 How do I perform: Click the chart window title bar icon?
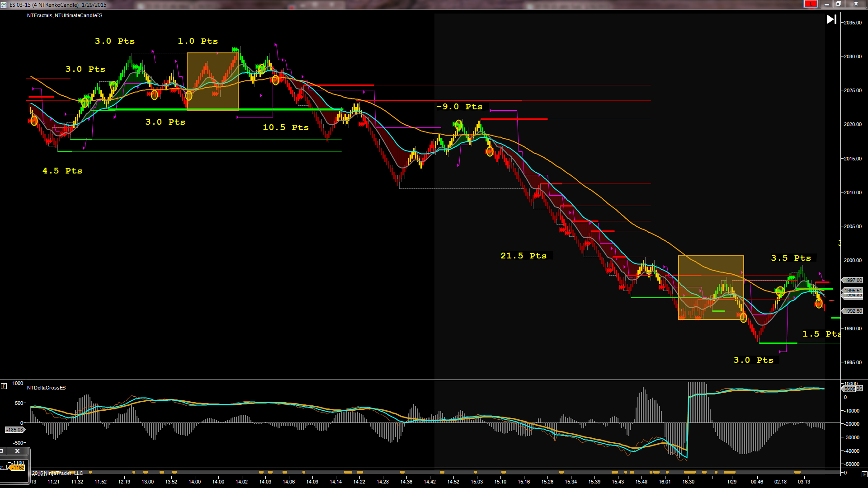(x=4, y=5)
